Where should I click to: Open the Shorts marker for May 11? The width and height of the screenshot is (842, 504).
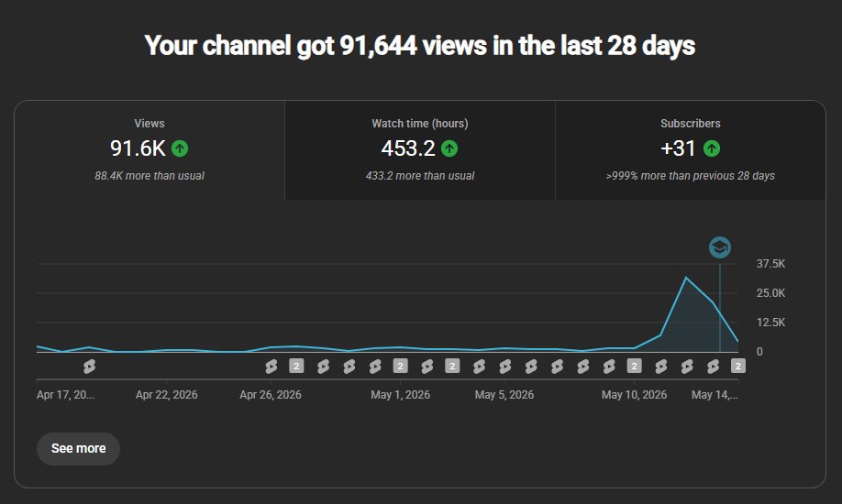pyautogui.click(x=661, y=366)
